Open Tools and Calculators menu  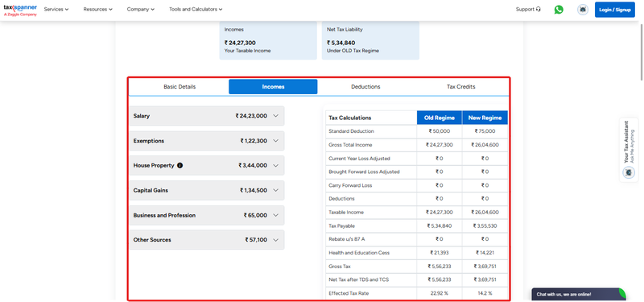196,9
